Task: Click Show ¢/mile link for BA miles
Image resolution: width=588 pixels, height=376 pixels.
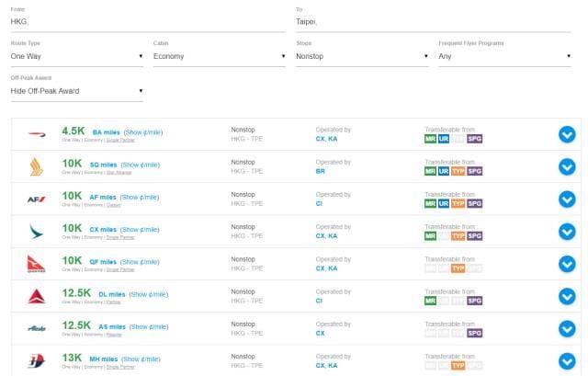Action: [x=143, y=132]
